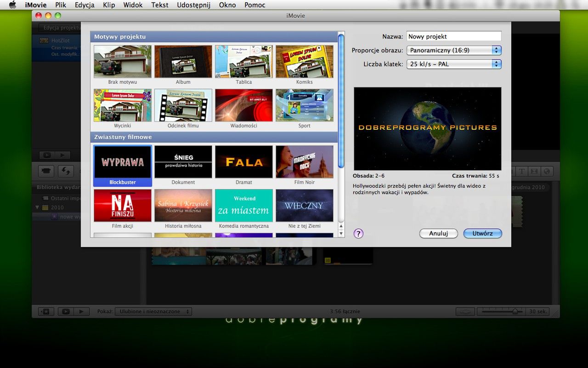Open the Proporcje obrazu dropdown
The image size is (588, 368).
click(x=453, y=51)
